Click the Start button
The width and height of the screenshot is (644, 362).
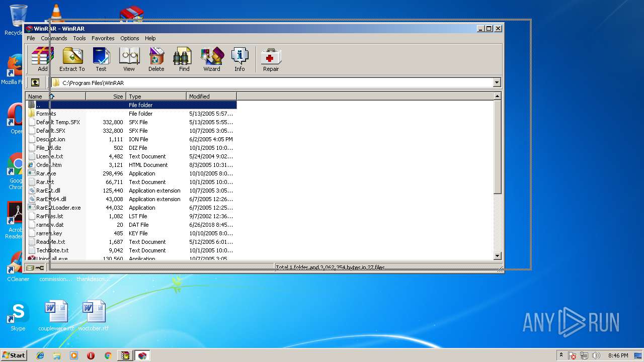click(14, 355)
